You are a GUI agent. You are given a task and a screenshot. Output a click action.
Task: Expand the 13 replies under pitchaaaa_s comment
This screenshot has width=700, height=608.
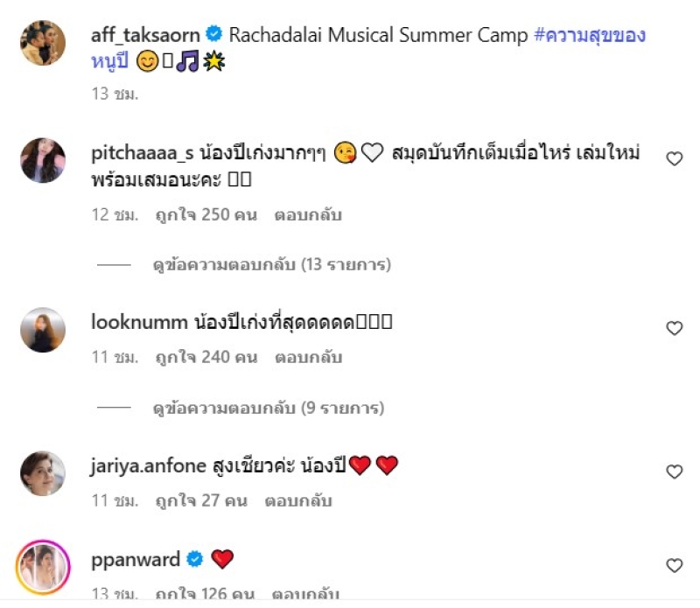(271, 265)
